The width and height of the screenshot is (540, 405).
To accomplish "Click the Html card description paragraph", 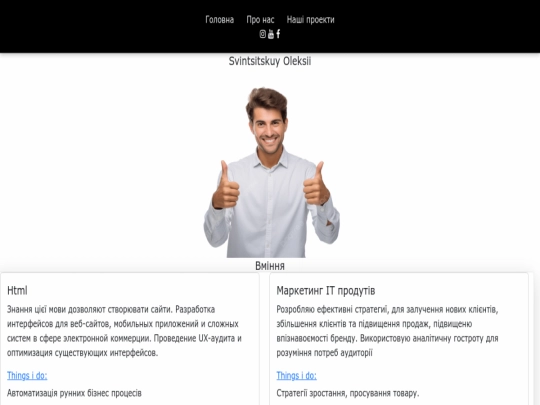I will (x=124, y=331).
